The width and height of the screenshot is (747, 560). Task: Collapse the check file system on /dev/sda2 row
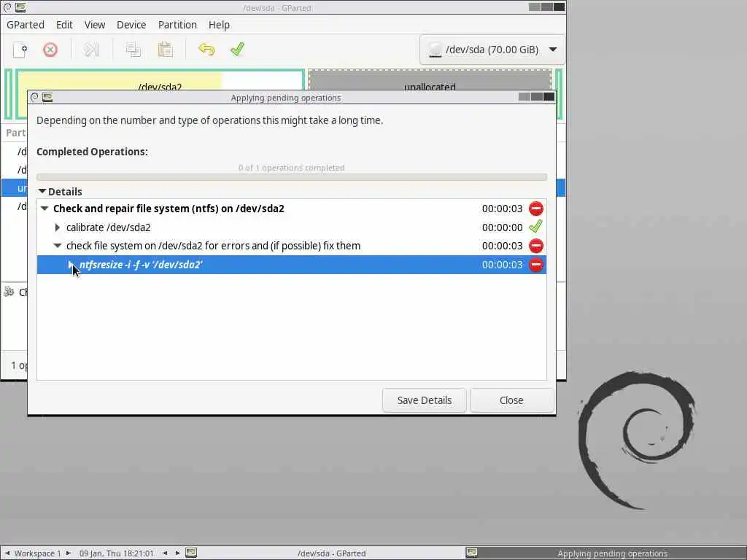[58, 246]
